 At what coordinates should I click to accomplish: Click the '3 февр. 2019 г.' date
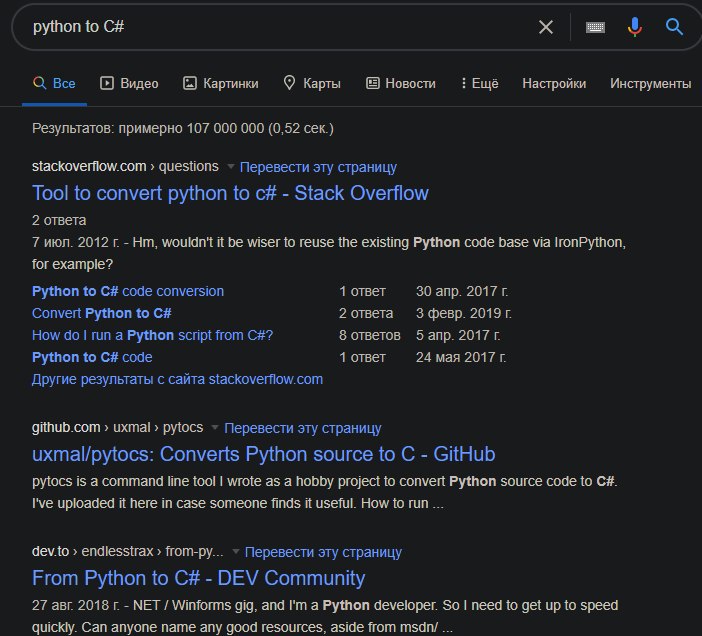pyautogui.click(x=463, y=313)
